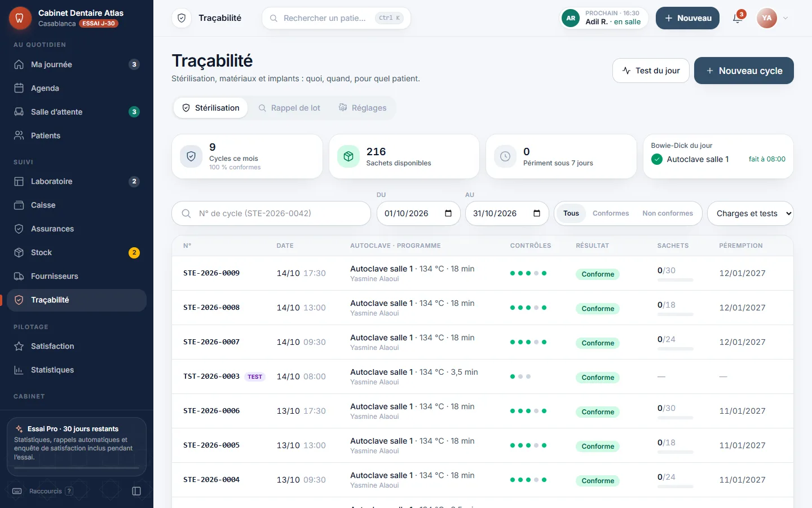Switch to the Rappel de lot tab
The image size is (812, 508).
click(x=289, y=108)
